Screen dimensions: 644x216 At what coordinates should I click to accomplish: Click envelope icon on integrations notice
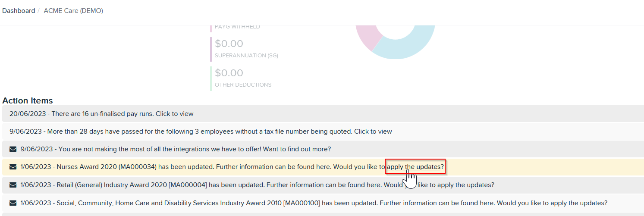tap(13, 149)
